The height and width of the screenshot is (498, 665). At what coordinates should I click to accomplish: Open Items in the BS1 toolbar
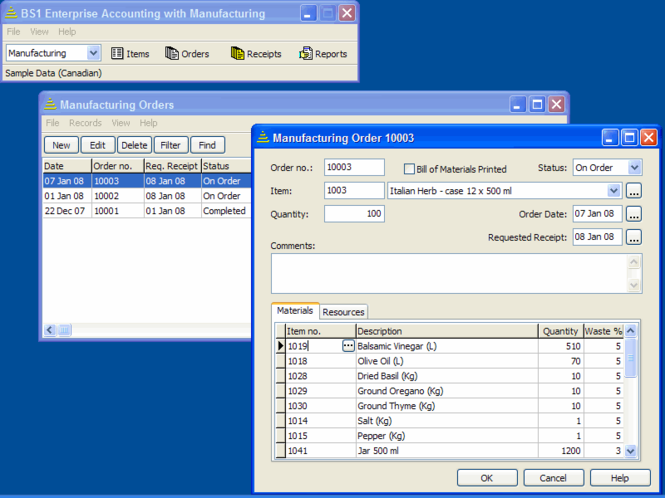pyautogui.click(x=130, y=53)
